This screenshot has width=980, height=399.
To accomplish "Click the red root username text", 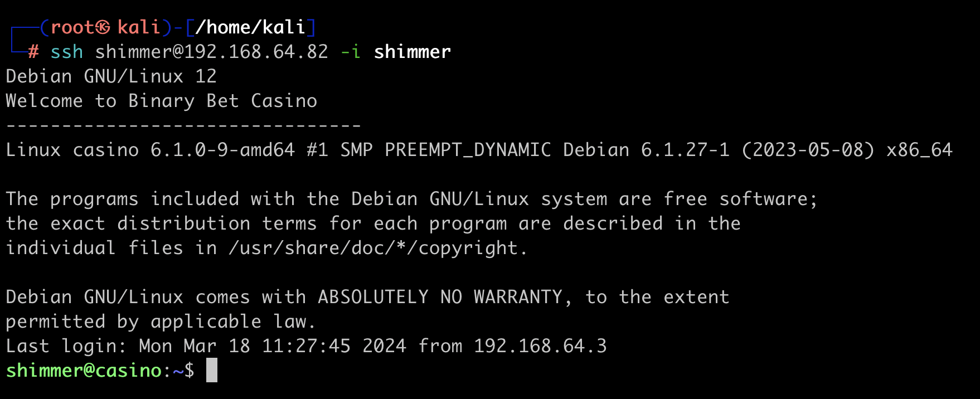I will tap(72, 27).
